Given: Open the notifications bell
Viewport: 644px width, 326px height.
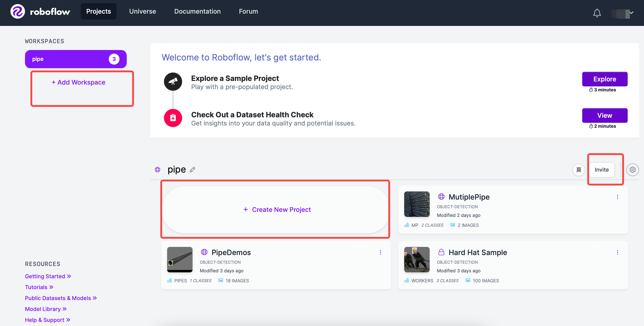Looking at the screenshot, I should click(597, 13).
